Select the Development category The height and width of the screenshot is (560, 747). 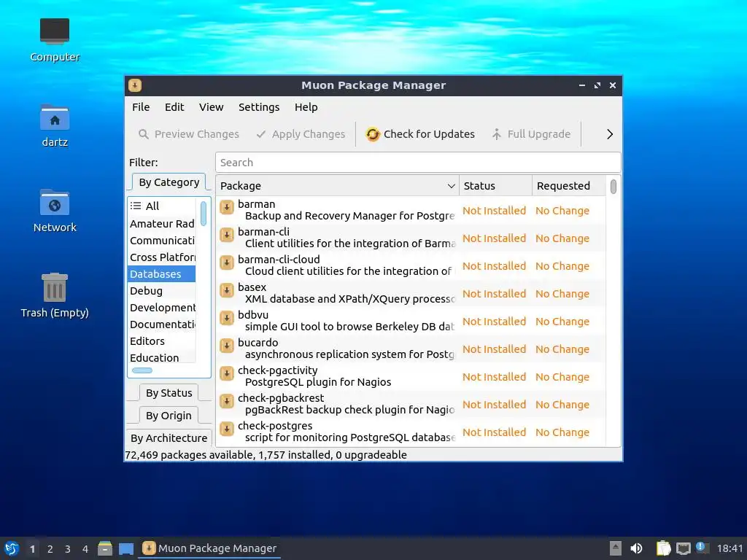tap(162, 308)
